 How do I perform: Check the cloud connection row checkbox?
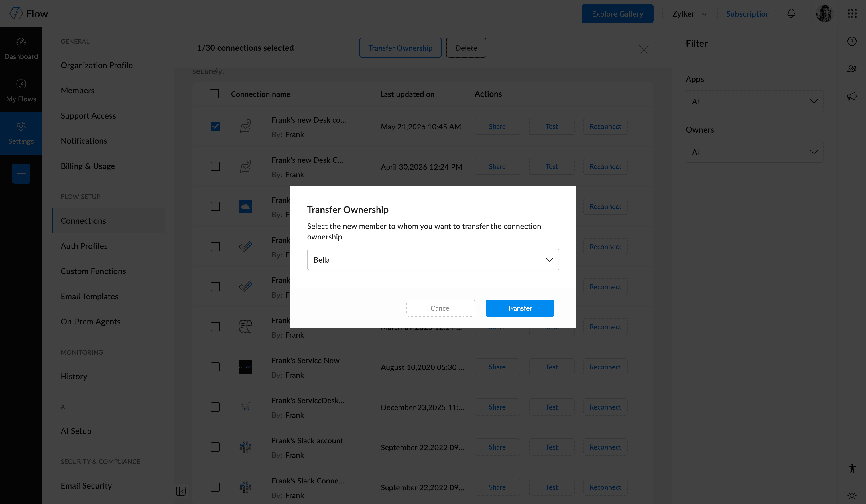click(215, 206)
